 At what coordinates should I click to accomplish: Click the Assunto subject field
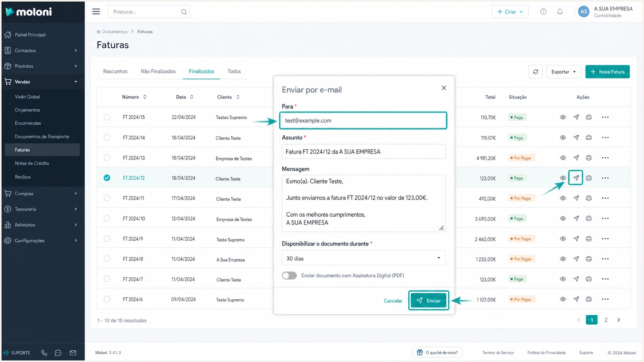click(364, 152)
